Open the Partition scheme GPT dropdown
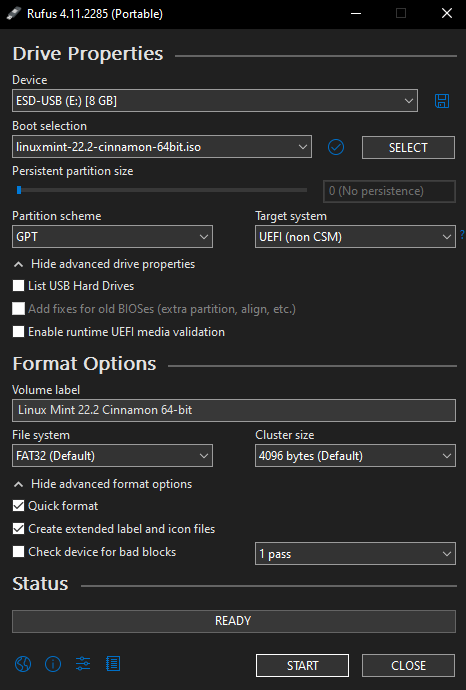 point(112,237)
